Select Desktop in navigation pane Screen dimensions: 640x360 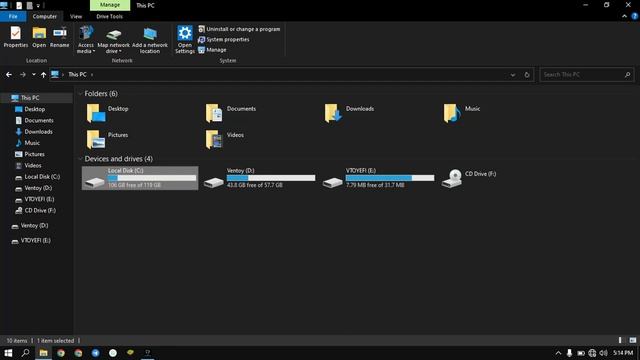click(36, 109)
